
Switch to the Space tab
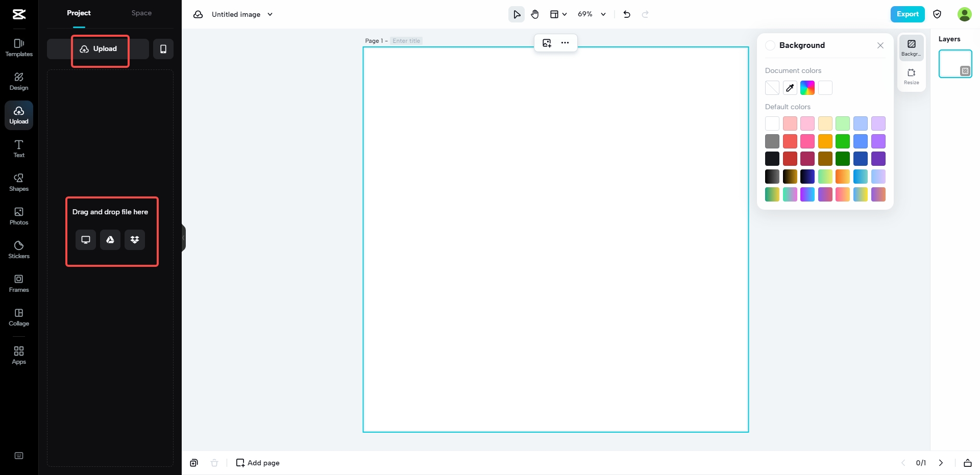(x=141, y=13)
